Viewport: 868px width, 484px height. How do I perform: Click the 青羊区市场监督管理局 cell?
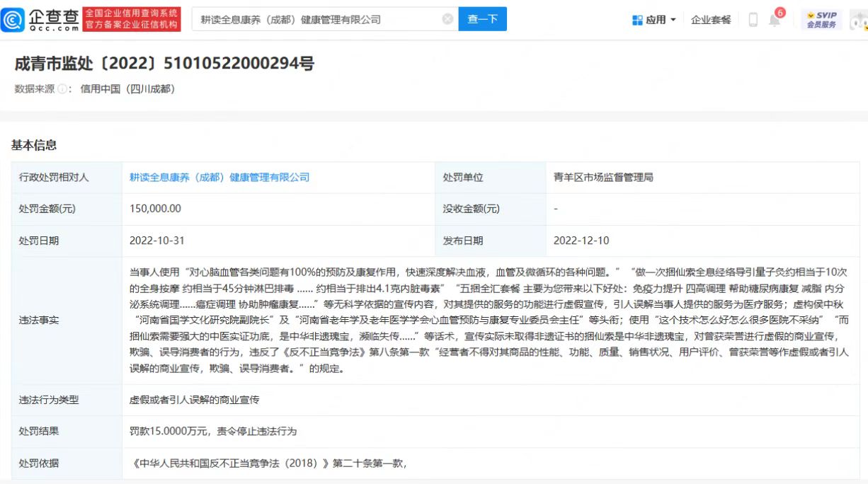point(603,178)
